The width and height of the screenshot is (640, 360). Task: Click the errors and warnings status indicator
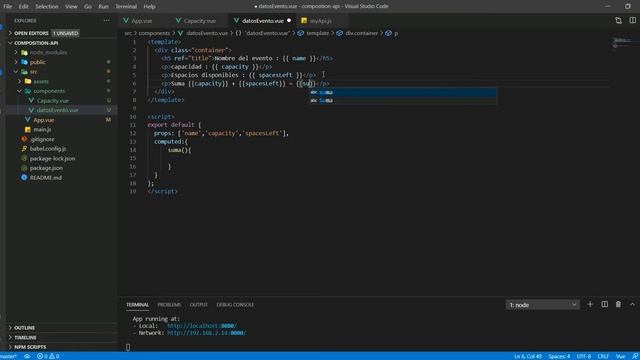48,356
